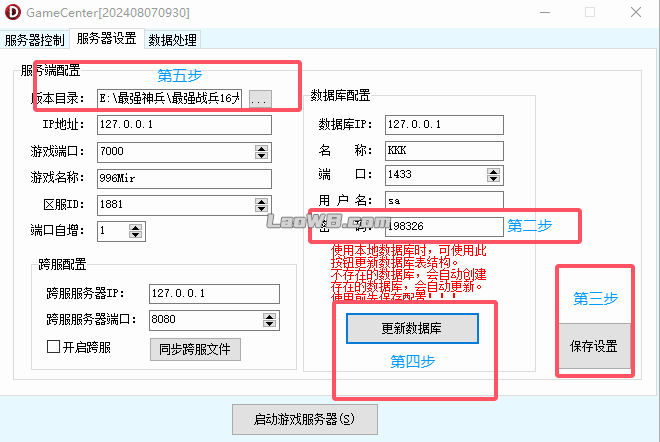Click the 保存设置 button
The image size is (660, 442).
coord(594,346)
